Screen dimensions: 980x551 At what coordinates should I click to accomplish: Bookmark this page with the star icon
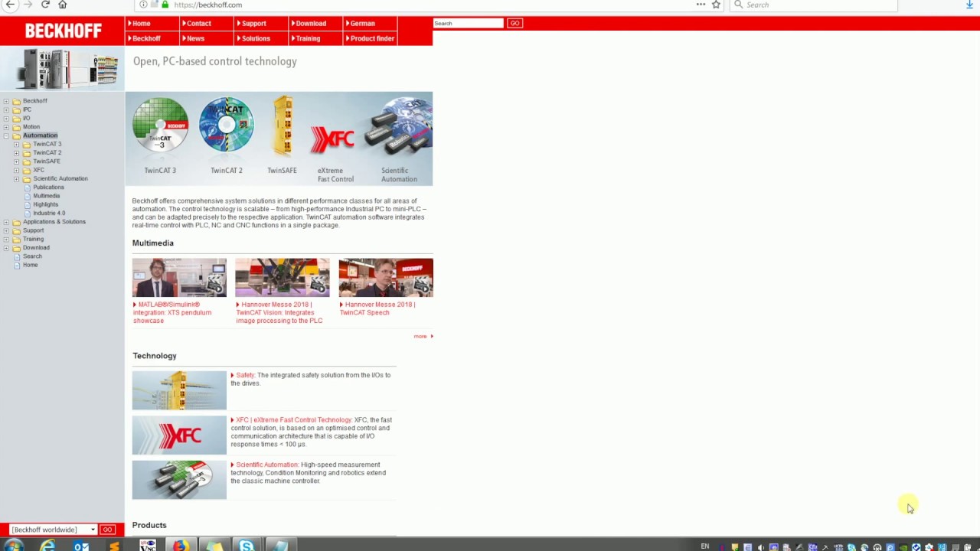[x=716, y=5]
